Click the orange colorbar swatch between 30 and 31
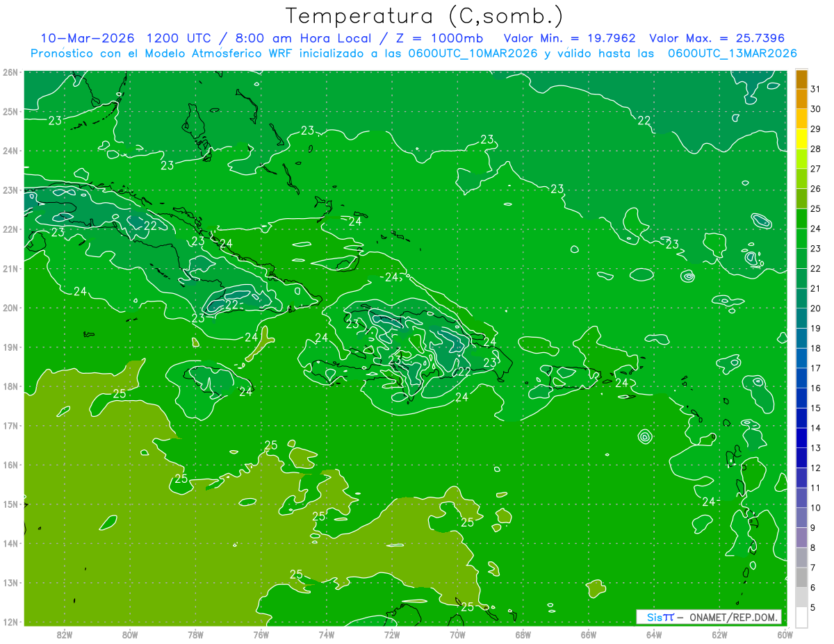This screenshot has height=644, width=834. click(x=801, y=99)
